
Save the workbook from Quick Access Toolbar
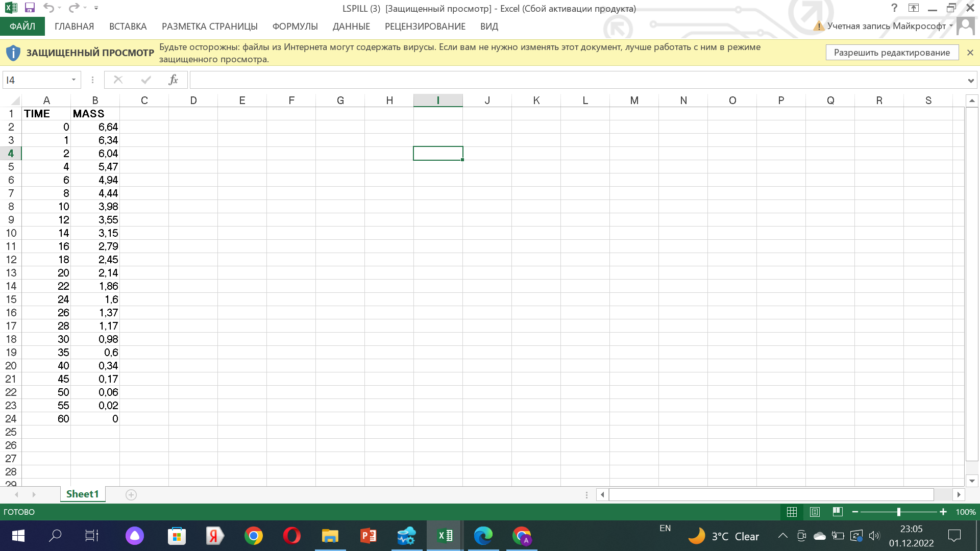[29, 8]
